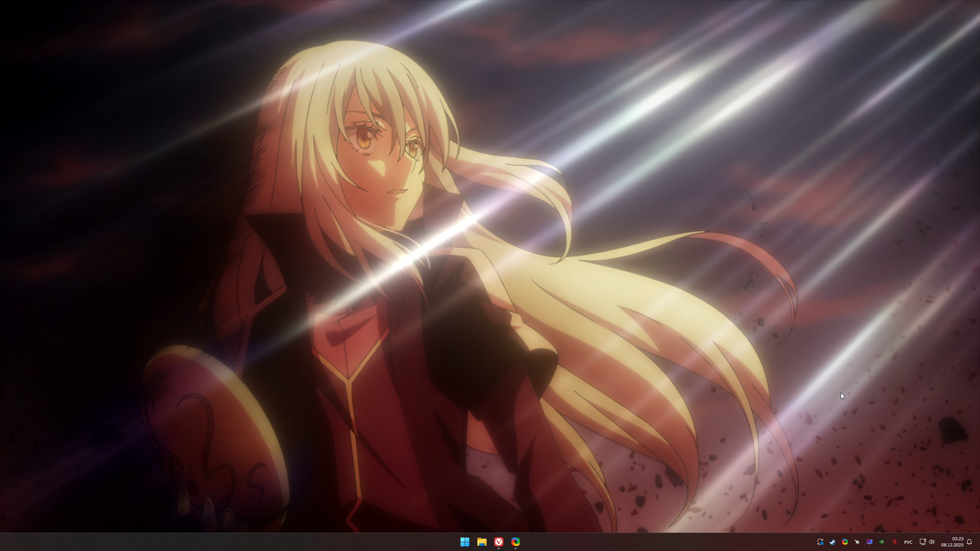Viewport: 980px width, 551px height.
Task: Open the Steam tray icon
Action: (832, 542)
